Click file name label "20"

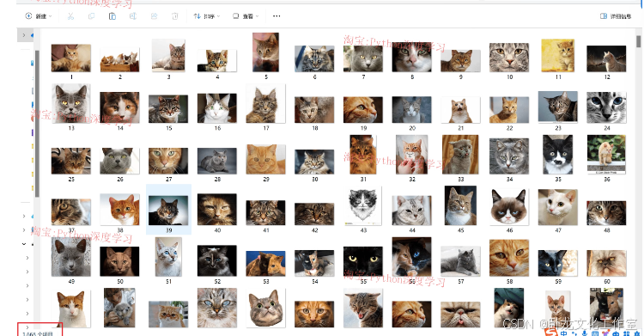(412, 128)
